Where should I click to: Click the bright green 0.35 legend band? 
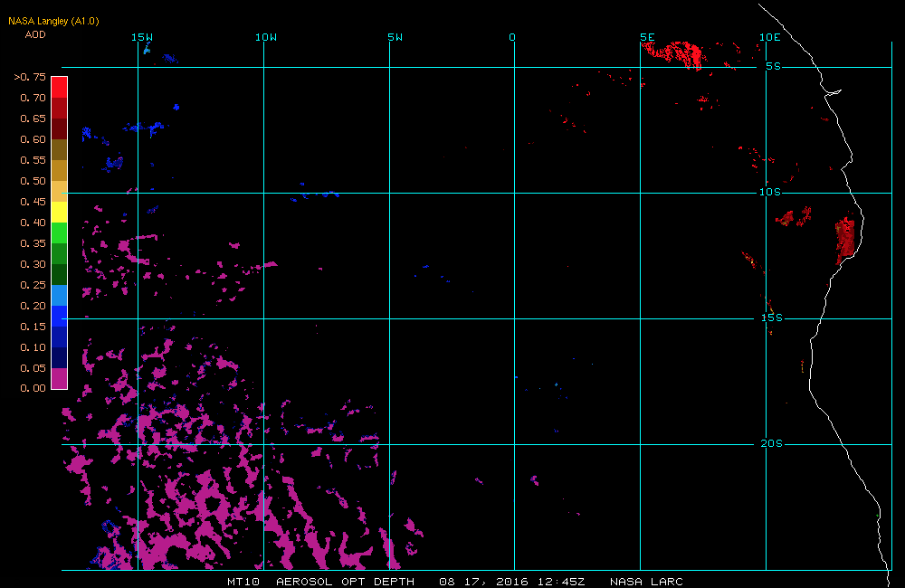click(60, 232)
